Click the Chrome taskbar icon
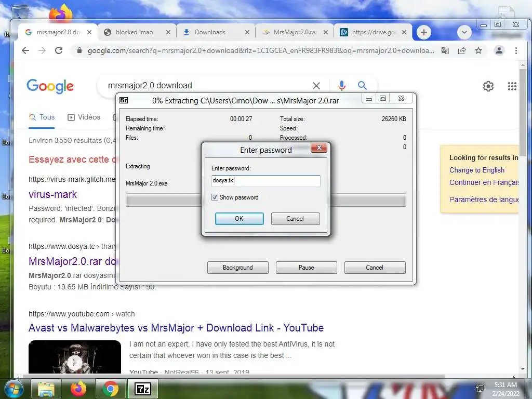This screenshot has height=399, width=532. click(110, 389)
